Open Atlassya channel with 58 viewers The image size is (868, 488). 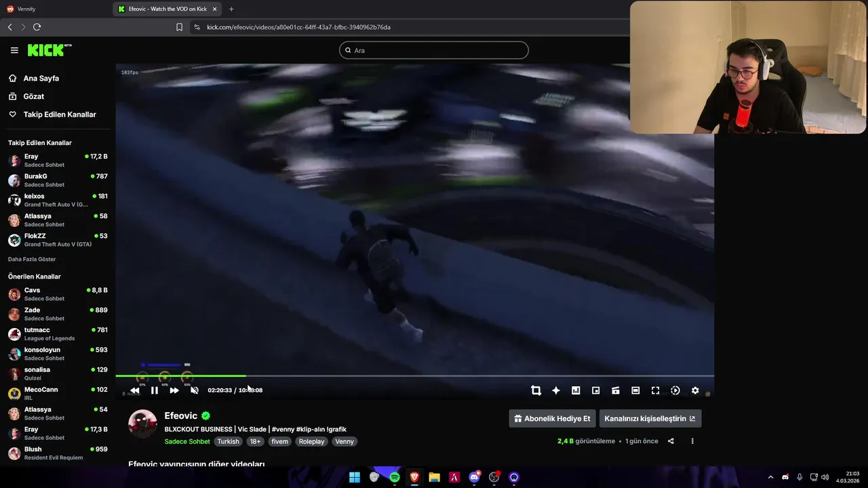click(58, 220)
